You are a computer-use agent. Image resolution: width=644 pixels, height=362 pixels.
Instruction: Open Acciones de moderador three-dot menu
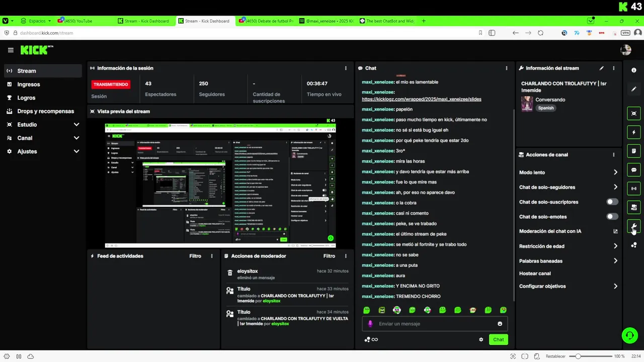[346, 256]
